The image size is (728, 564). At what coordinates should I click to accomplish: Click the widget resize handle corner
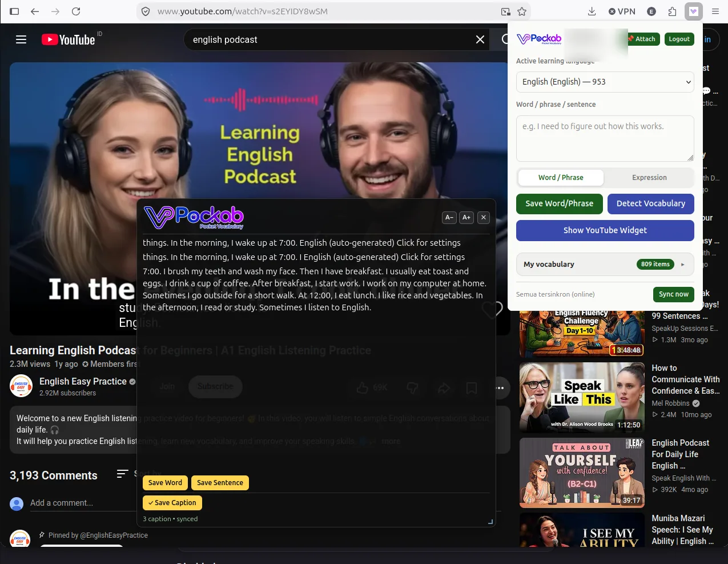490,521
